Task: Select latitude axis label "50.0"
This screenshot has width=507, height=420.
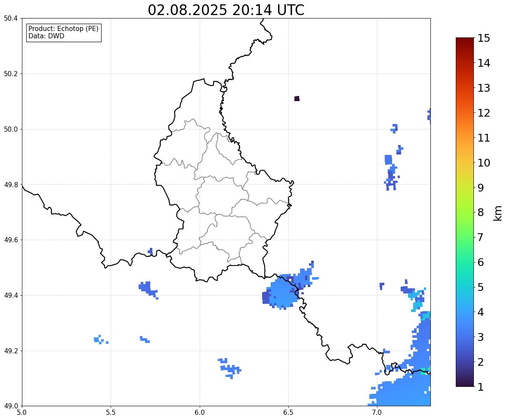Action: pos(11,130)
